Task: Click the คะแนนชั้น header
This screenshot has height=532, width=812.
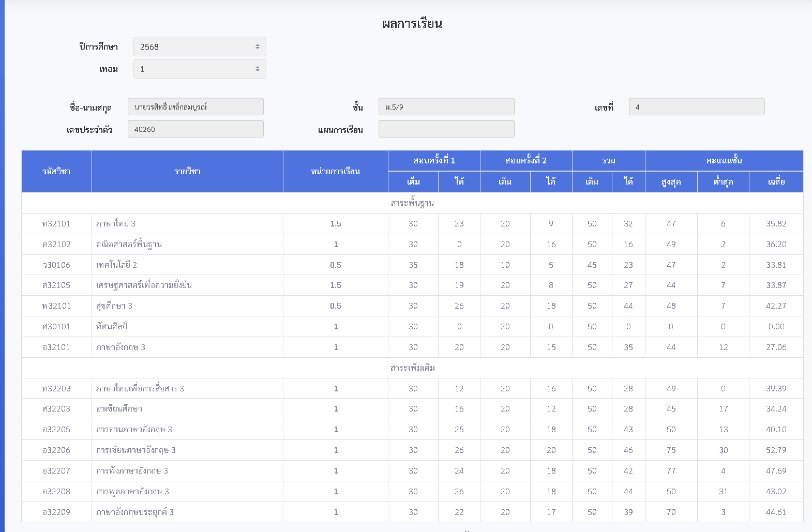Action: 724,161
